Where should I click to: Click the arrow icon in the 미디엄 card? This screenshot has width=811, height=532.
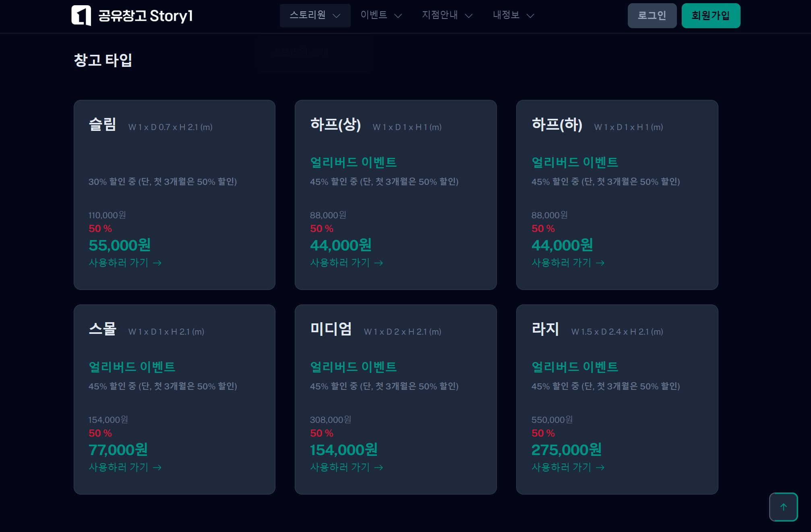click(379, 468)
